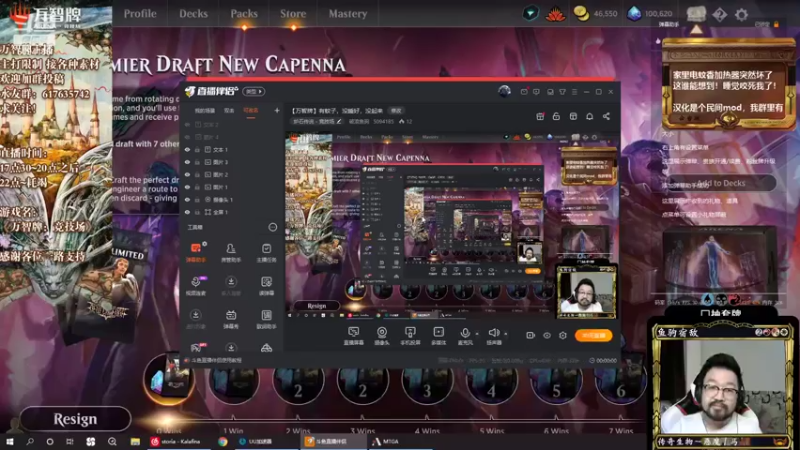800x450 pixels.
Task: Open Windows taskbar search
Action: 30,441
